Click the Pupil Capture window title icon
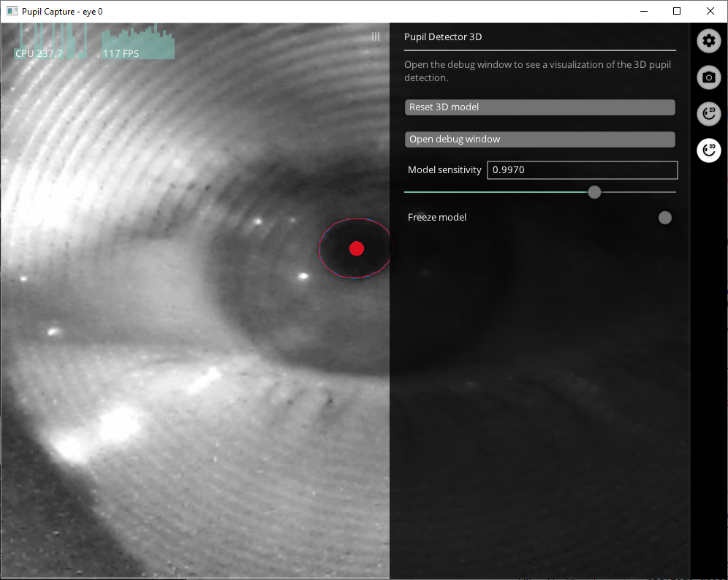This screenshot has height=580, width=728. [12, 11]
